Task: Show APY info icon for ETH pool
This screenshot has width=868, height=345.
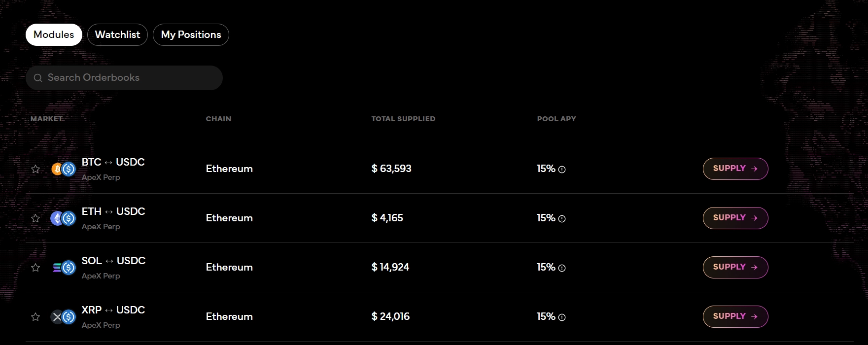Action: (x=562, y=219)
